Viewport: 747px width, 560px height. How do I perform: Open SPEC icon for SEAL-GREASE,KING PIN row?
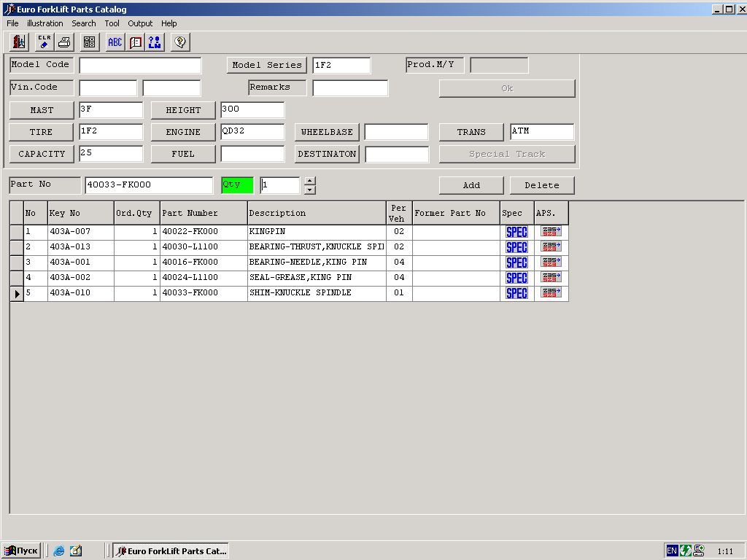click(x=516, y=278)
